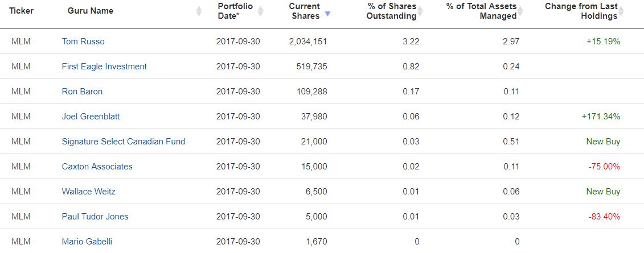Select the MLM ticker in Tom Russo row

(21, 42)
